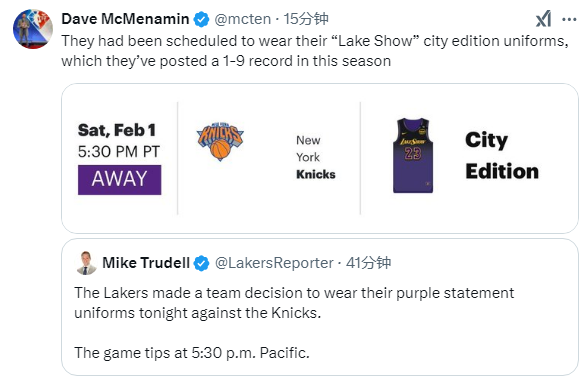Image resolution: width=588 pixels, height=378 pixels.
Task: Click the Lake Show tweet text
Action: pyautogui.click(x=315, y=51)
